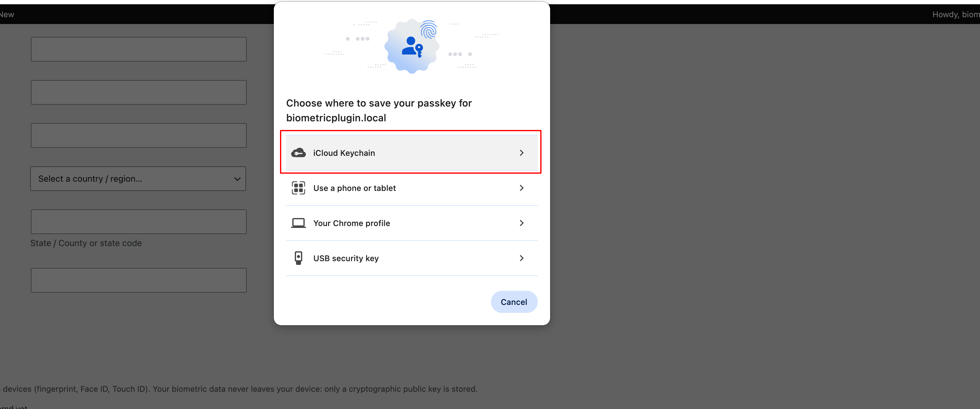The width and height of the screenshot is (980, 409).
Task: Click the USB security key icon
Action: [x=298, y=258]
